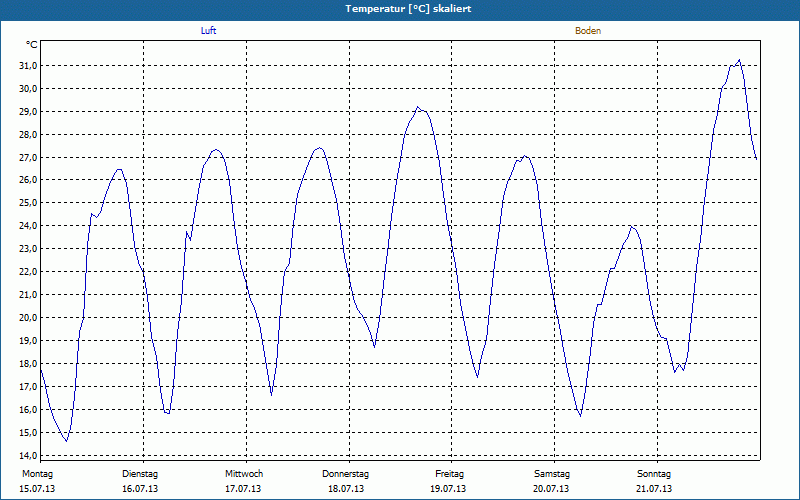Image resolution: width=800 pixels, height=500 pixels.
Task: Click the 'Mittwoch' day label
Action: 244,474
